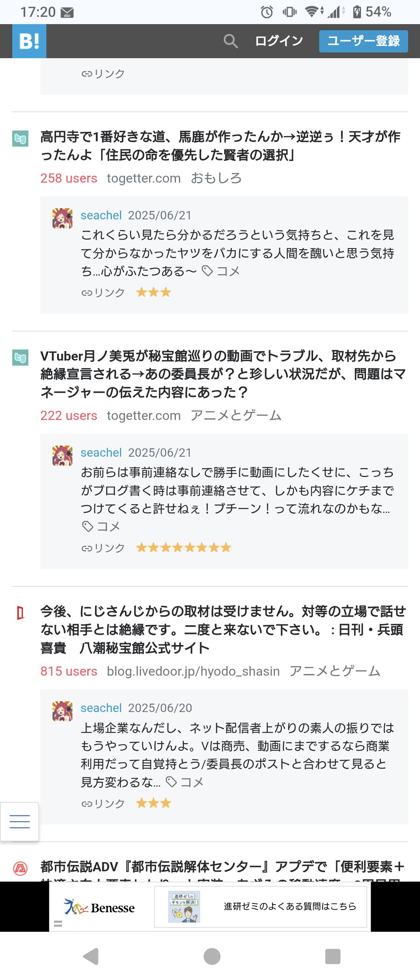Click ログイン in the header

coord(279,41)
